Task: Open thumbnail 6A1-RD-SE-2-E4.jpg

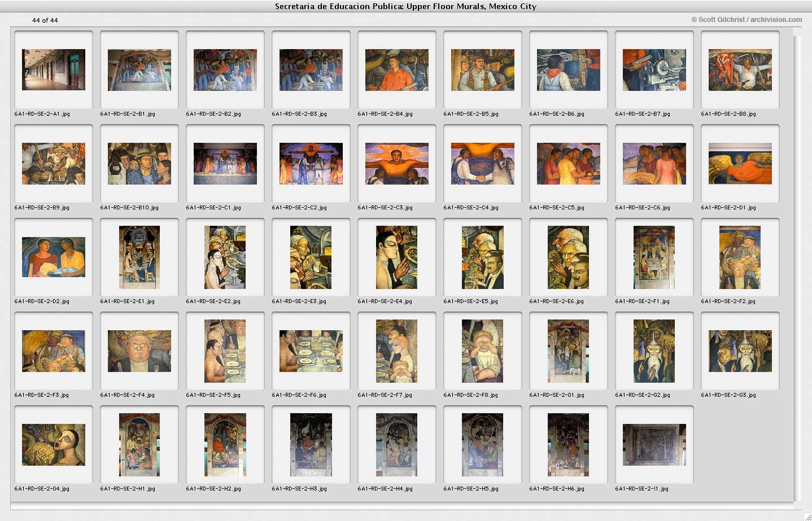Action: (397, 257)
